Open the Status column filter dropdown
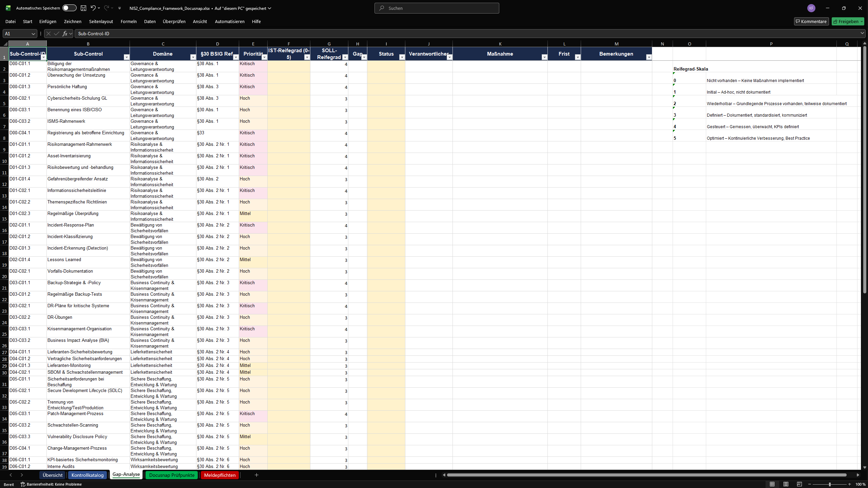This screenshot has width=868, height=488. tap(402, 57)
